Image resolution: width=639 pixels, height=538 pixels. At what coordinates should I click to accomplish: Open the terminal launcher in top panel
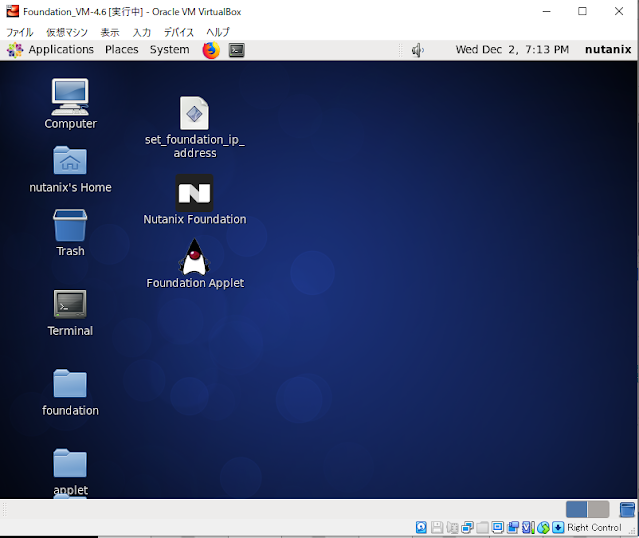[x=236, y=50]
